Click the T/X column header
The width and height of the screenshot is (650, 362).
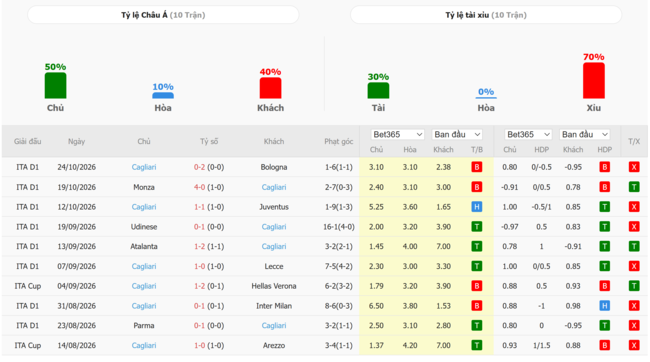tap(634, 141)
